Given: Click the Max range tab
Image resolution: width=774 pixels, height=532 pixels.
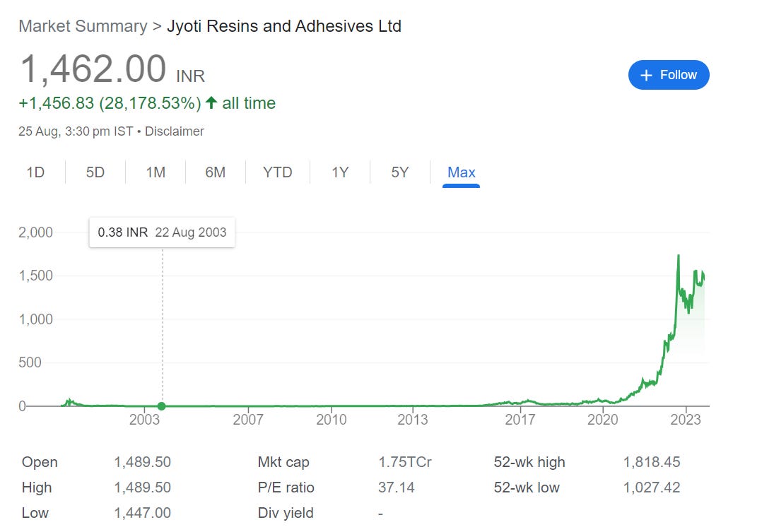Looking at the screenshot, I should click(x=461, y=172).
